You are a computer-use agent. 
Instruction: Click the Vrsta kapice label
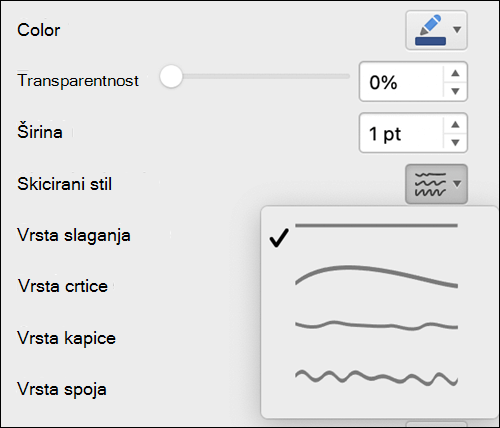[67, 338]
